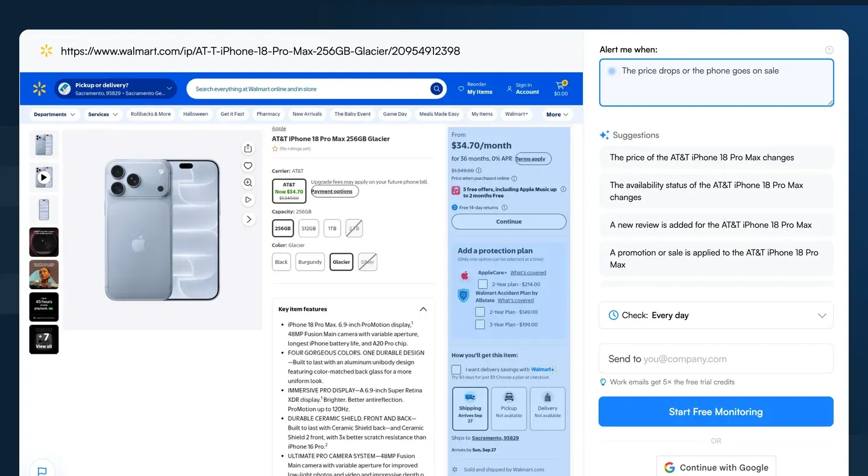Click the search magnifier icon in the Walmart search bar
The height and width of the screenshot is (476, 868).
pos(436,89)
